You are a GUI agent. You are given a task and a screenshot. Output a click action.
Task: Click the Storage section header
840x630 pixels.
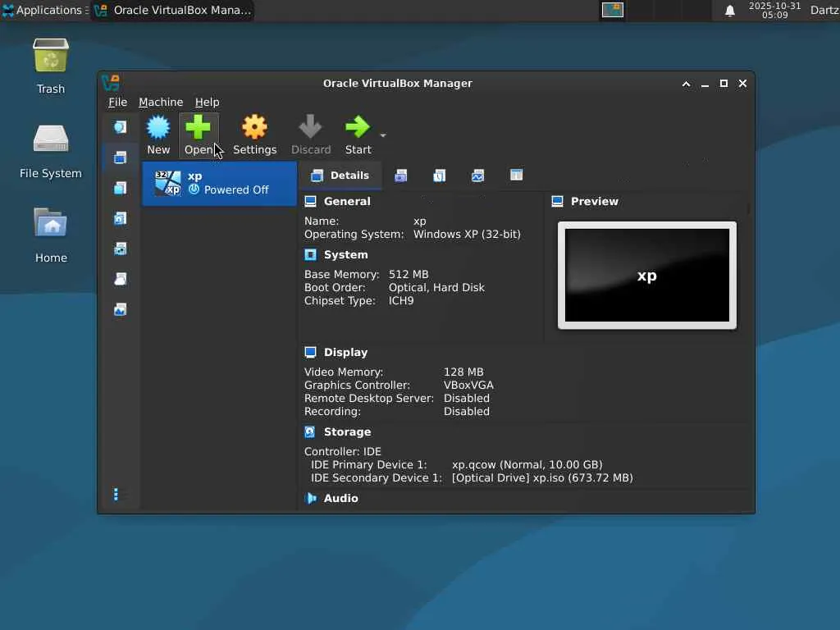pos(347,431)
